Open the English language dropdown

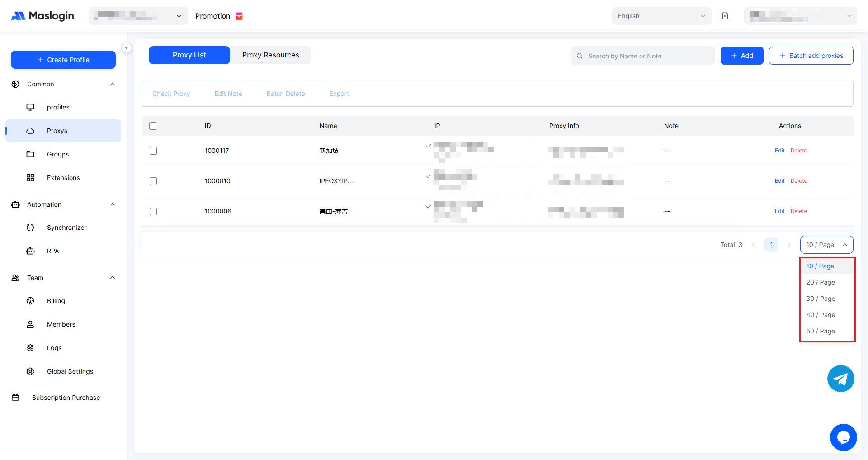click(x=661, y=16)
